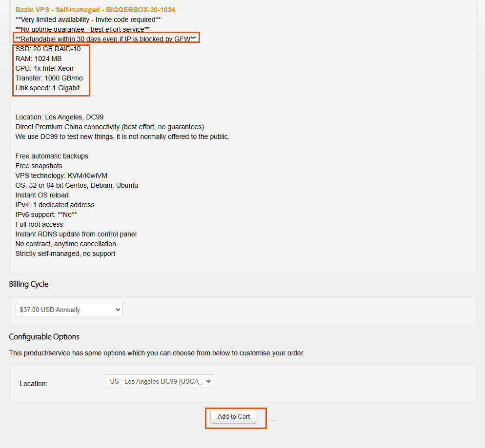Click the 'Free automatic backups' line
Image resolution: width=485 pixels, height=448 pixels.
[52, 156]
